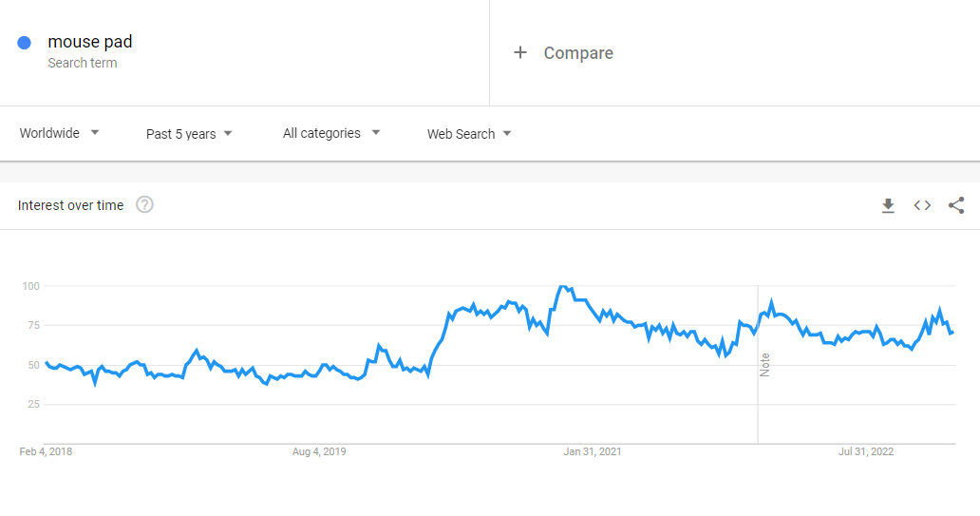
Task: Click the Note marker on the chart
Action: [765, 364]
